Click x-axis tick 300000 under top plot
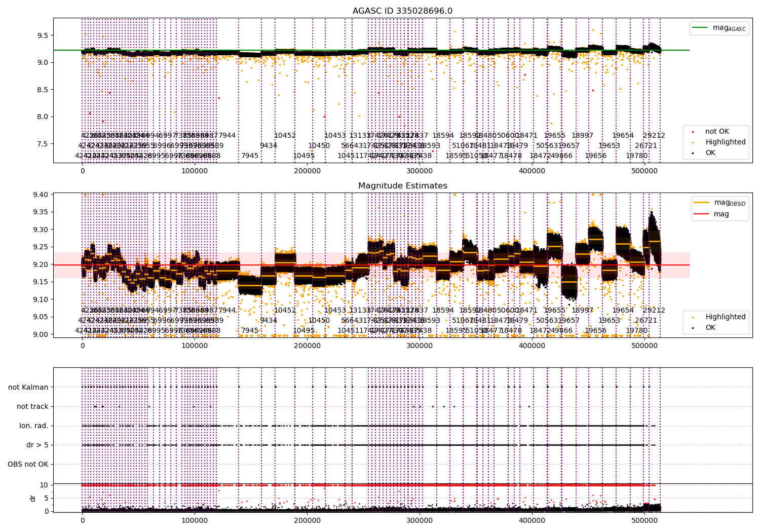 [420, 171]
